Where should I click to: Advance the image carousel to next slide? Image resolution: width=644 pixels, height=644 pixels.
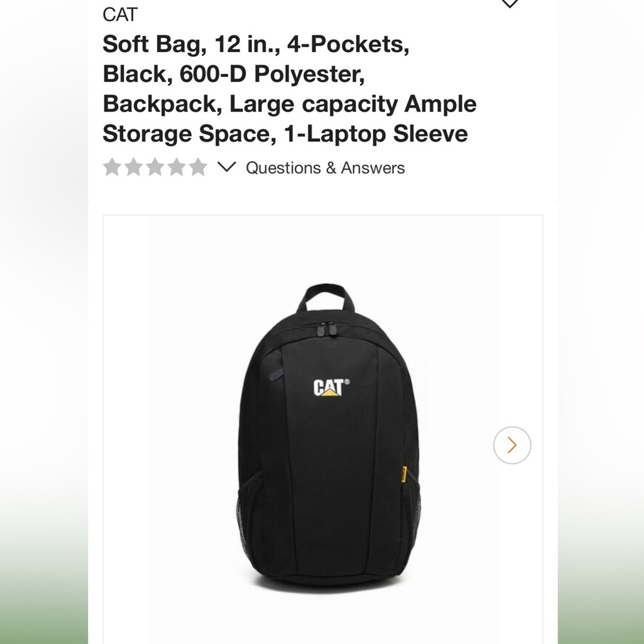(511, 444)
